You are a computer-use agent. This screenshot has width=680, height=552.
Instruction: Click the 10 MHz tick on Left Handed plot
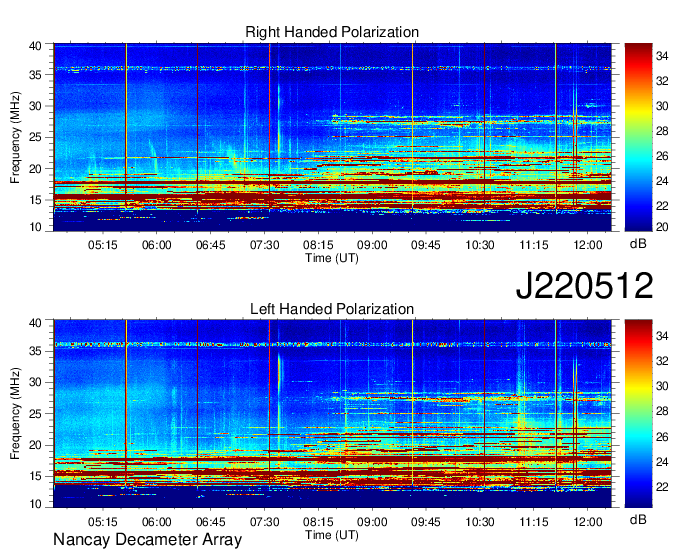click(x=36, y=503)
